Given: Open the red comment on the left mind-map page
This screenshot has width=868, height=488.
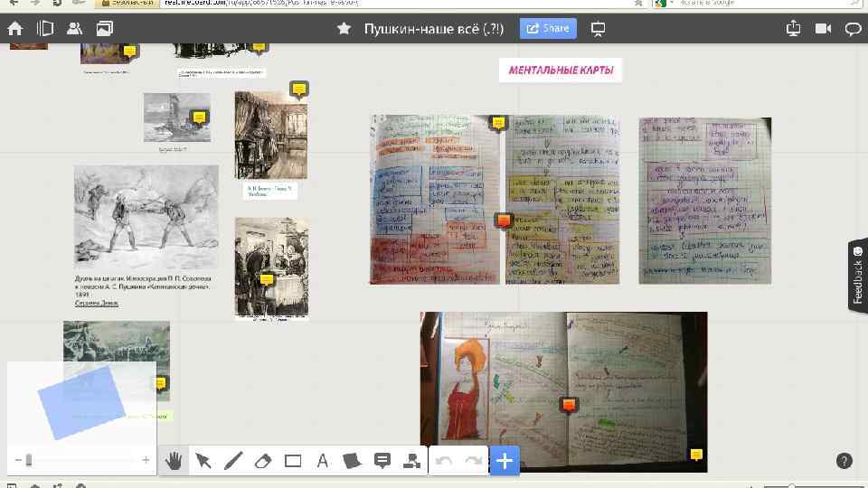Looking at the screenshot, I should pyautogui.click(x=504, y=221).
